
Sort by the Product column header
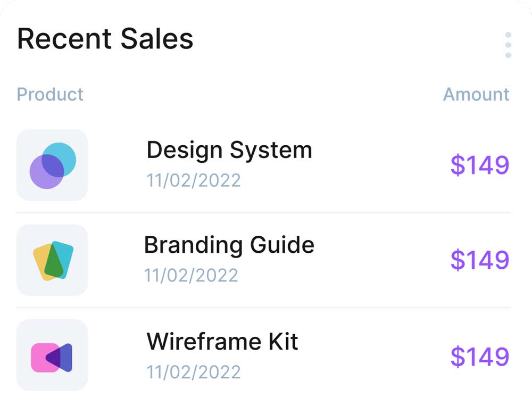pos(50,94)
